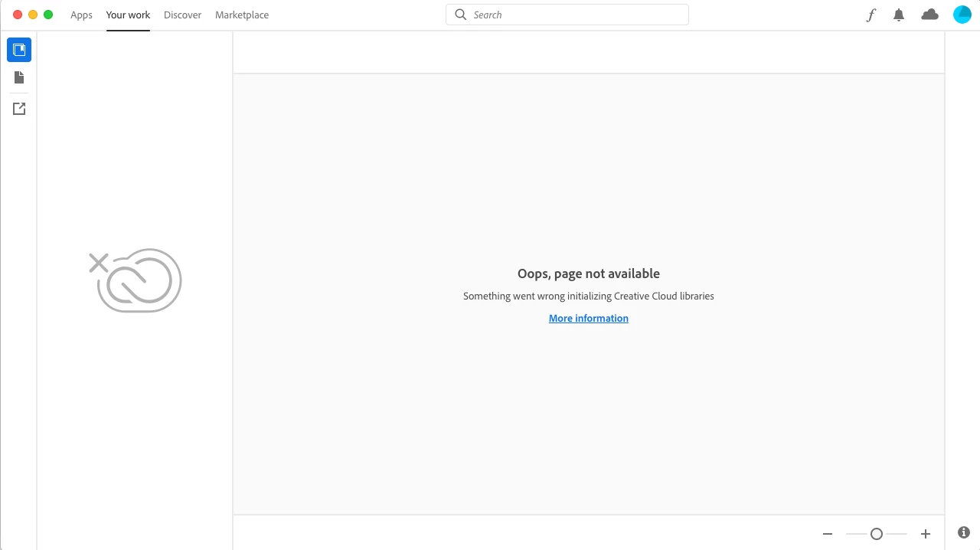Minimize the window with the yellow button

click(33, 15)
